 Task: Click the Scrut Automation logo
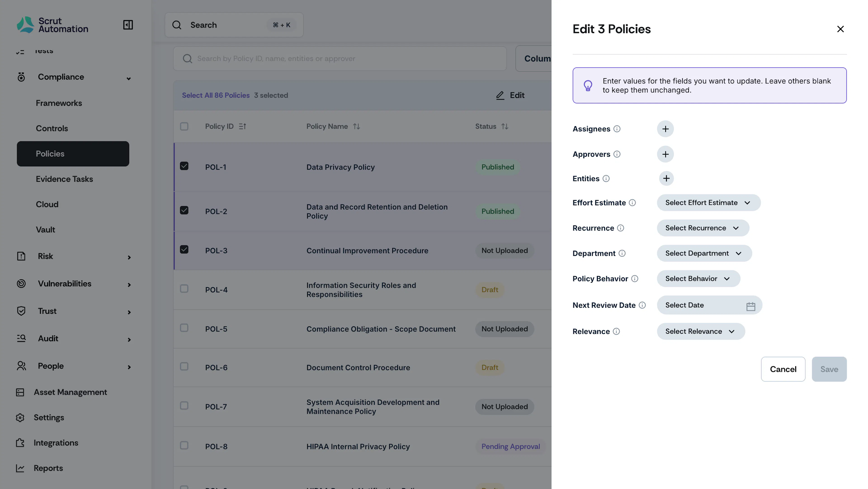click(x=53, y=25)
